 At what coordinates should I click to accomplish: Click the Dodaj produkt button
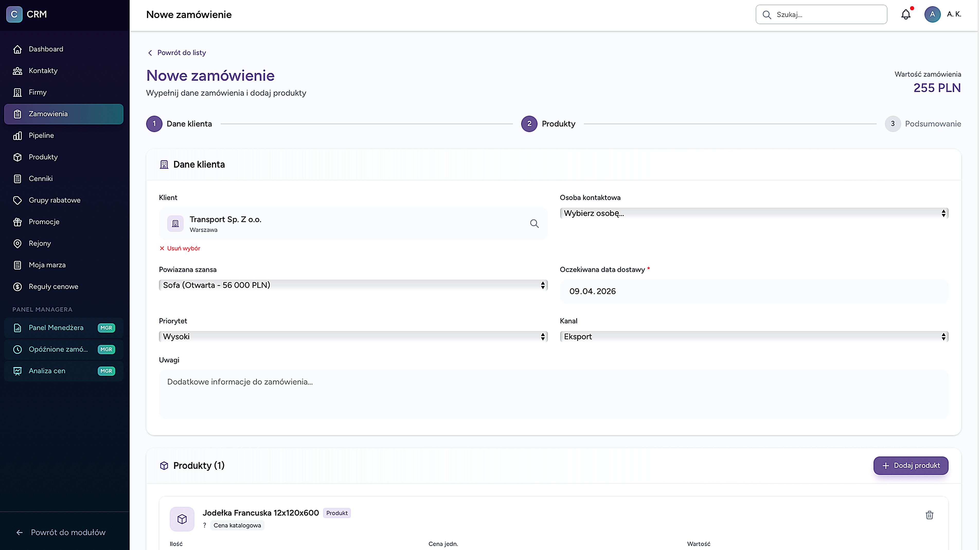[911, 466]
